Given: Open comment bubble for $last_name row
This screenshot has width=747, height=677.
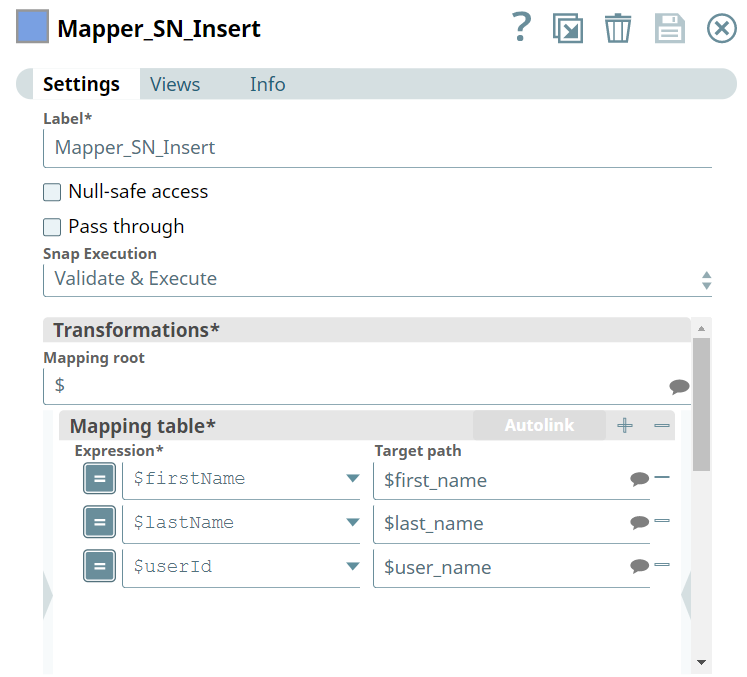Looking at the screenshot, I should pos(639,523).
